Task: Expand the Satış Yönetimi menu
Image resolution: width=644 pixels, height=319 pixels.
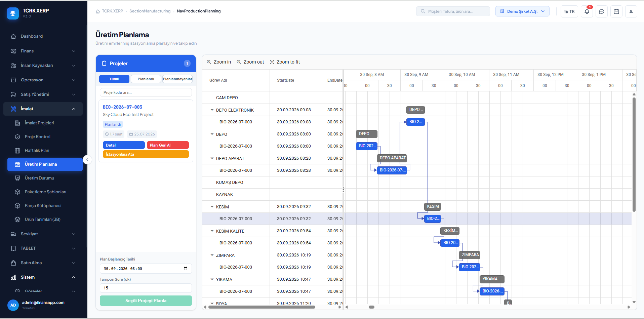Action: [x=43, y=94]
